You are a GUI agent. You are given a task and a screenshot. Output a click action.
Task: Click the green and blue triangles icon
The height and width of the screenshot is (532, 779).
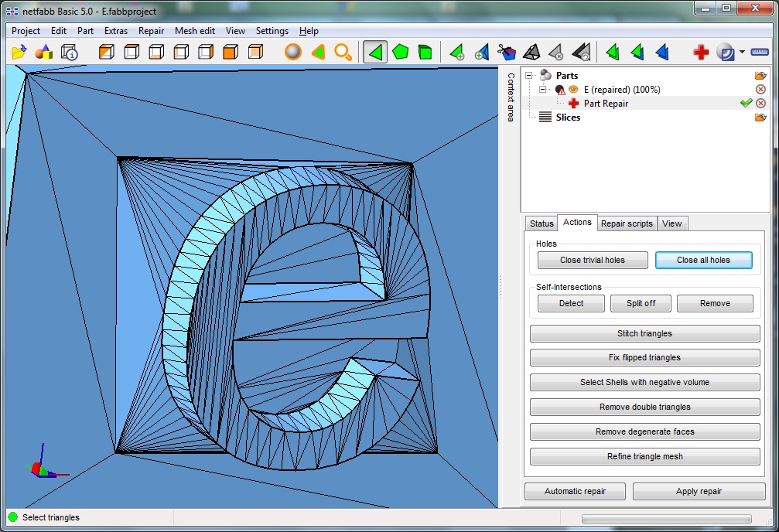[637, 52]
